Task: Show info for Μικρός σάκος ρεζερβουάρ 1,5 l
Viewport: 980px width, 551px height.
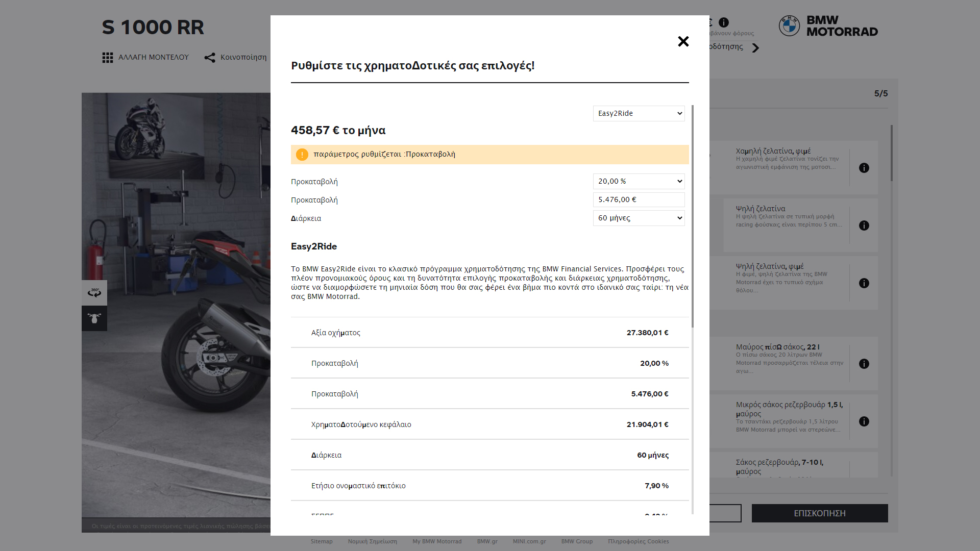Action: 864,421
